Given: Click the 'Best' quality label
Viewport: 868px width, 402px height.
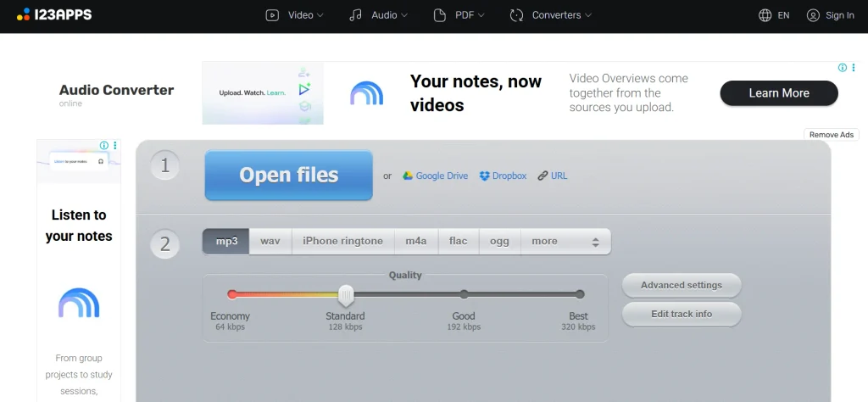Looking at the screenshot, I should (578, 316).
